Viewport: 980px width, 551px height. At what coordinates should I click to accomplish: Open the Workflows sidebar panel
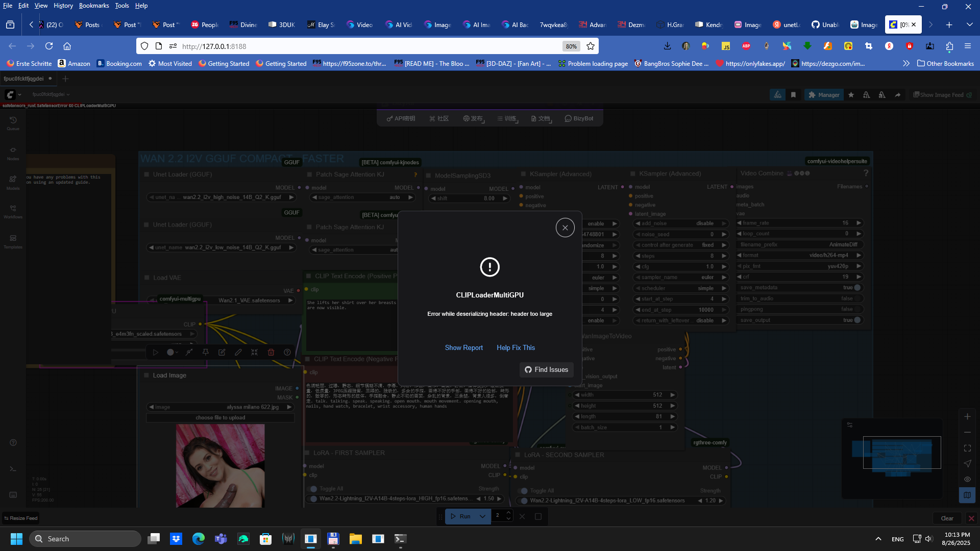[13, 211]
